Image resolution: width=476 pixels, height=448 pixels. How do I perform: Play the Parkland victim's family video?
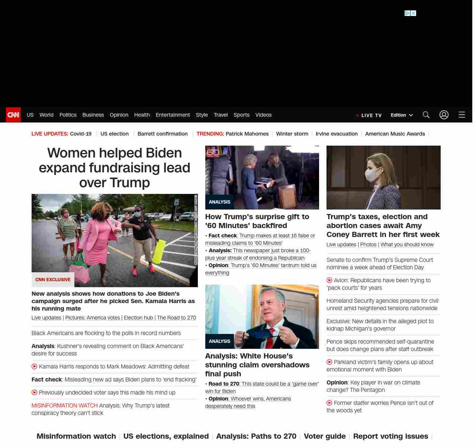pos(329,362)
